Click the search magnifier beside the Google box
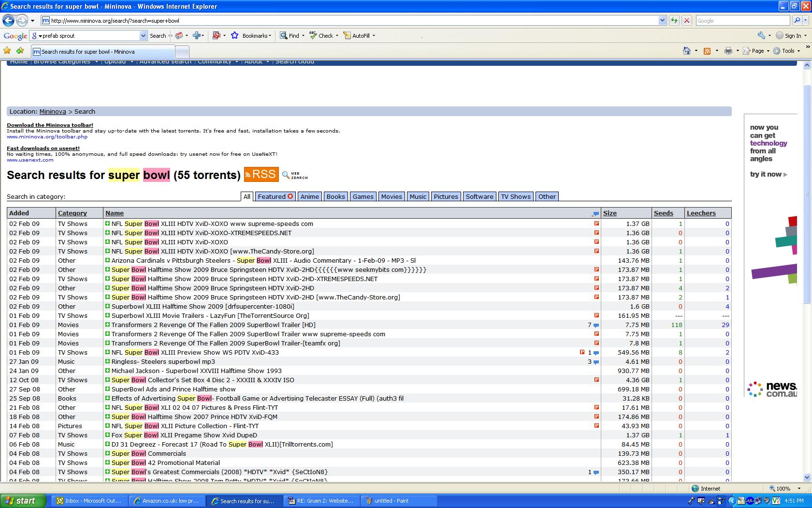Screen dimensions: 812x508 point(797,20)
